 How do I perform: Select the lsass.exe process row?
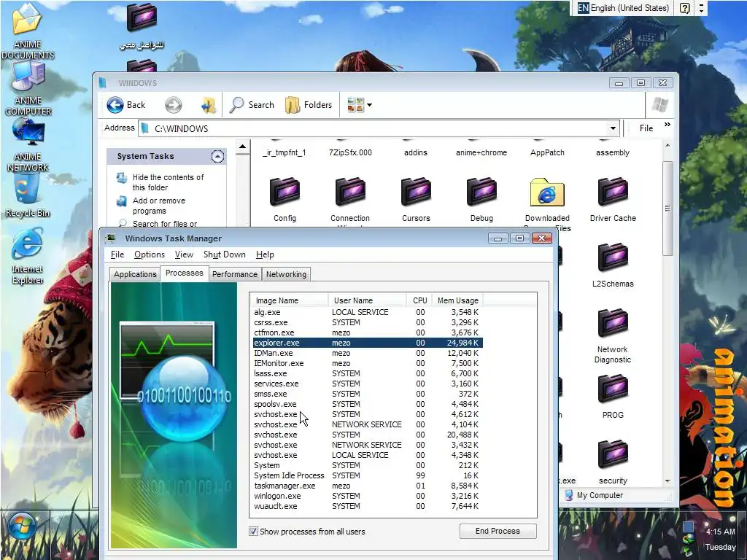coord(368,373)
